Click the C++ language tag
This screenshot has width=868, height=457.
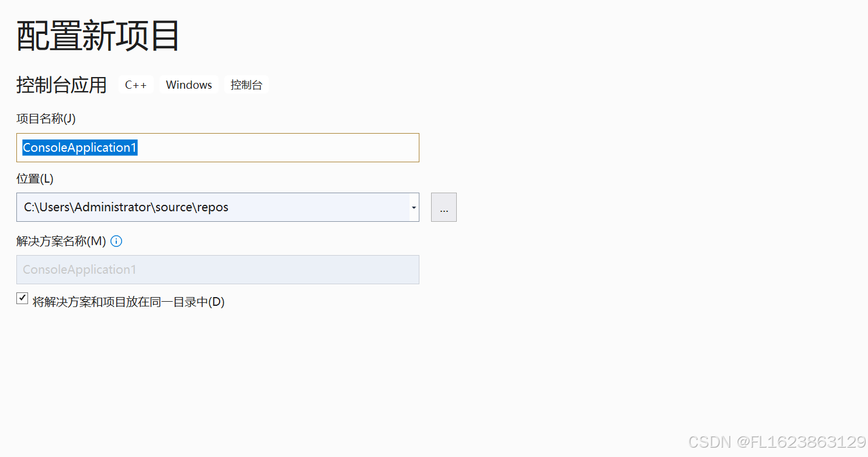[x=136, y=85]
